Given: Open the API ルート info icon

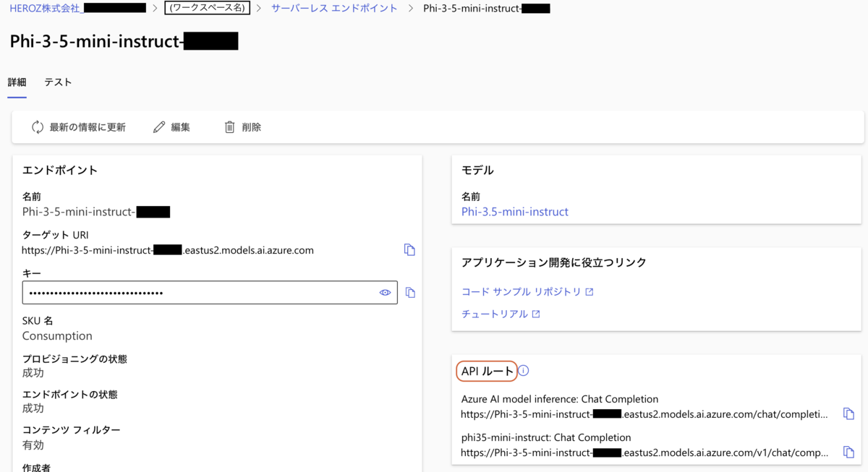Looking at the screenshot, I should click(524, 371).
